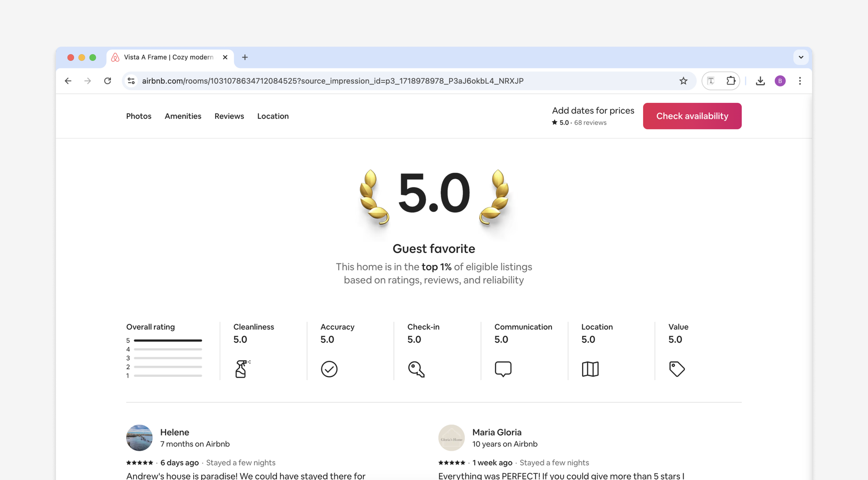Click the check-in key icon

point(416,369)
